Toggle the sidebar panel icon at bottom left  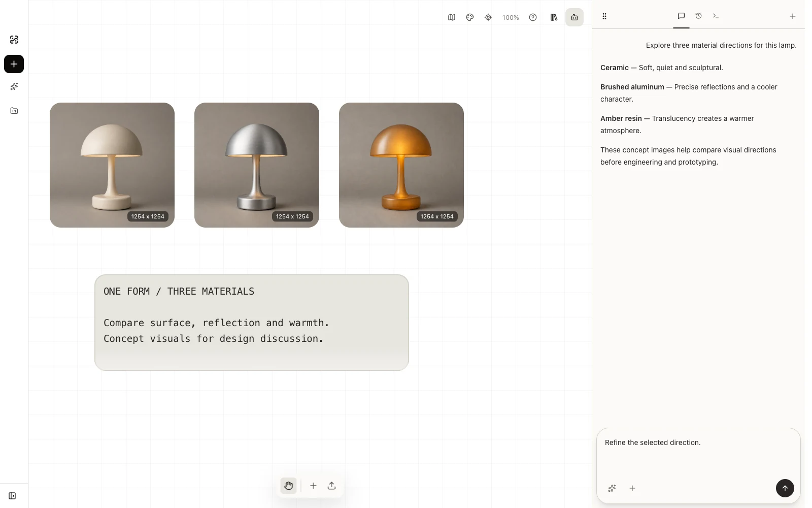[x=12, y=496]
